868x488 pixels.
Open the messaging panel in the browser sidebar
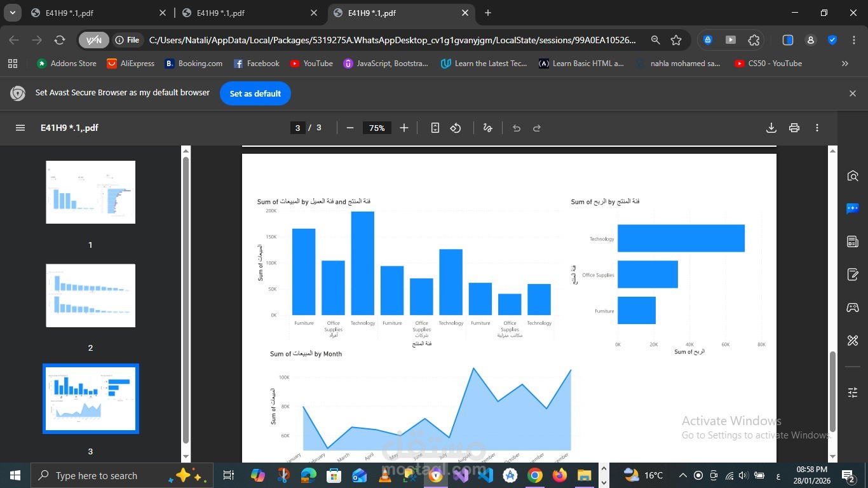(x=852, y=208)
